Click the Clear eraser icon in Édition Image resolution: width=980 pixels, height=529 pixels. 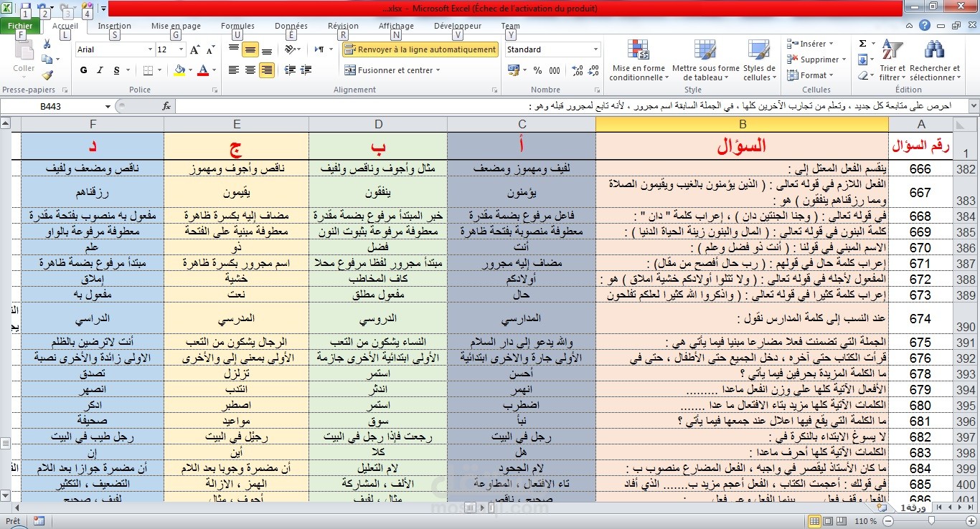point(862,75)
